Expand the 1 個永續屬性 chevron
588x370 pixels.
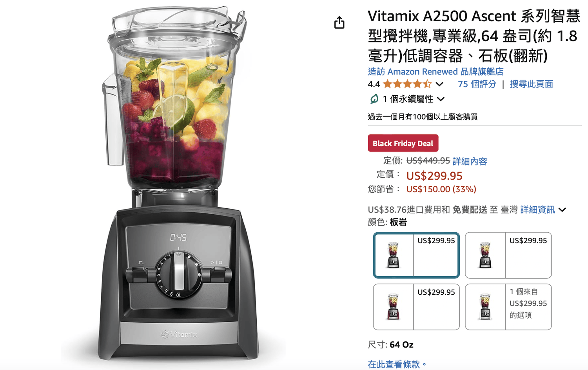441,99
